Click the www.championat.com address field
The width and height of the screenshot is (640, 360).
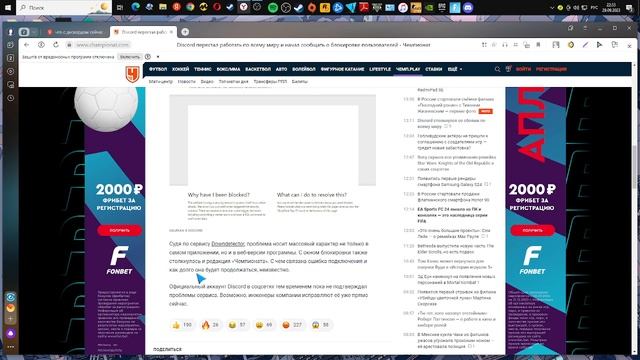pyautogui.click(x=102, y=45)
